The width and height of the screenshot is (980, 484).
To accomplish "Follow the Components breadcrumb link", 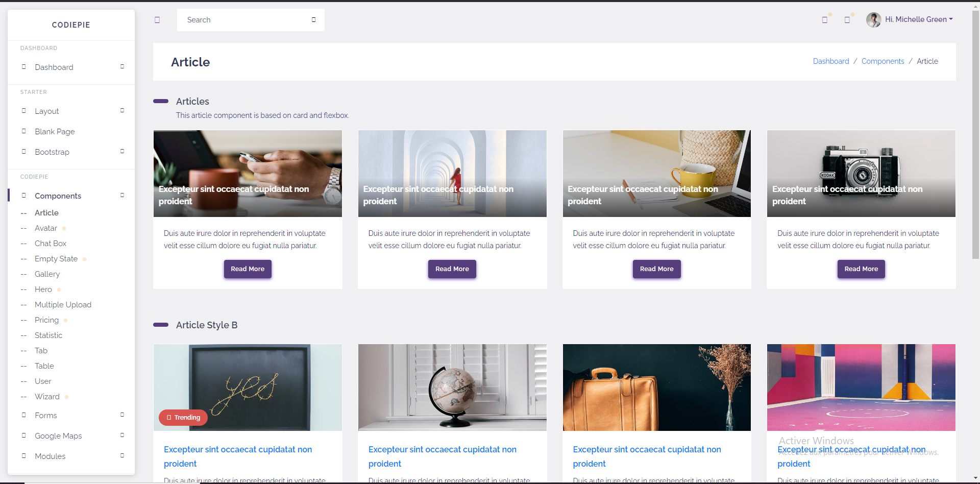I will coord(883,61).
